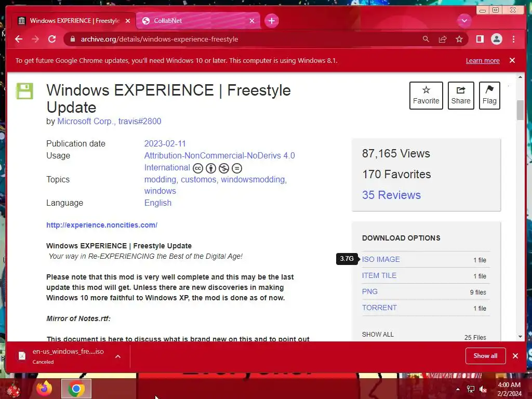
Task: Click SHOW ALL download files
Action: [378, 335]
